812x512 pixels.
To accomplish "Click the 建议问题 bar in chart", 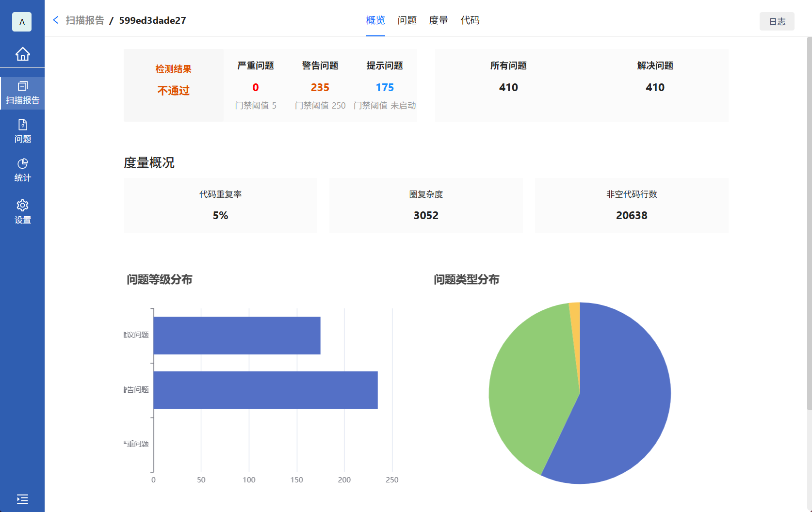I will 237,336.
